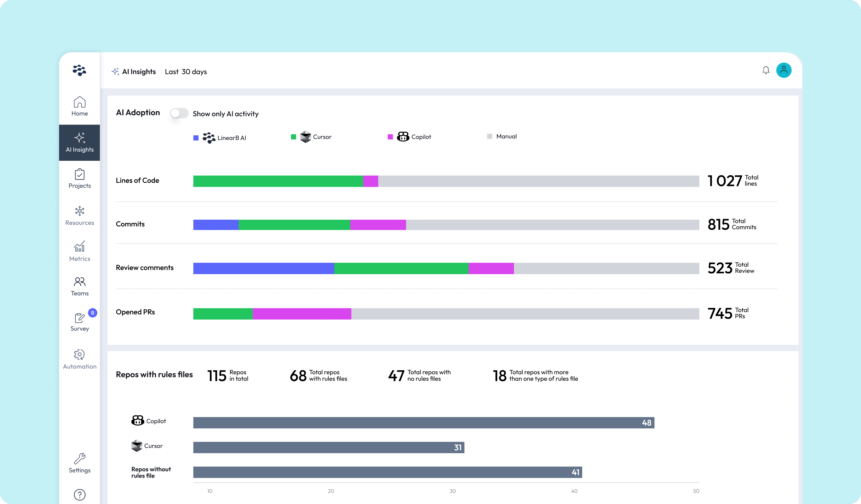Select the Projects icon in the sidebar
This screenshot has height=504, width=861.
[x=79, y=179]
